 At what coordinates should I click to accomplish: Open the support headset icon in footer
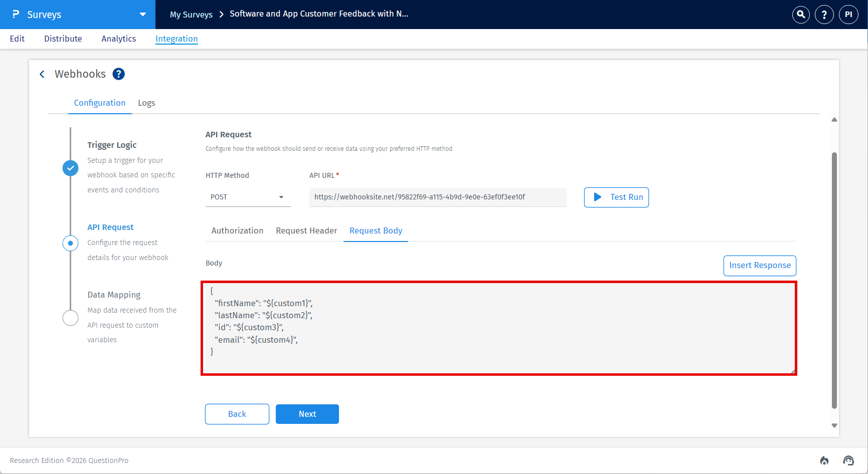pos(848,460)
